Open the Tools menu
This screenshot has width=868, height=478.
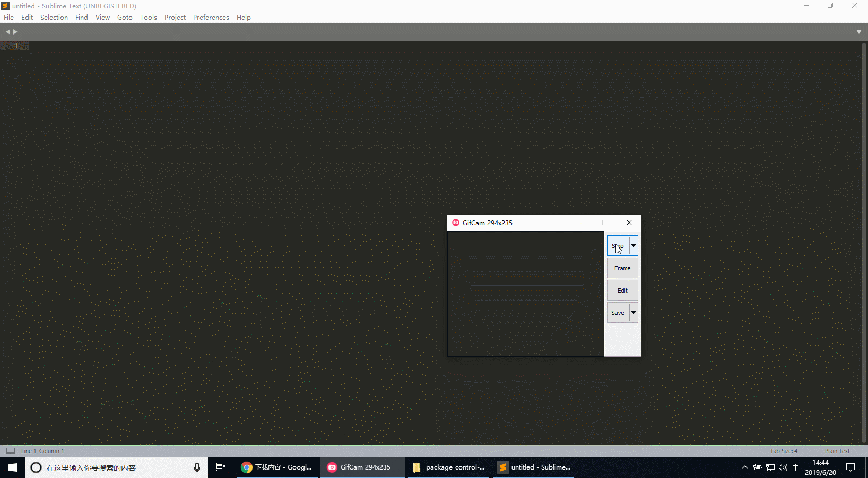click(x=149, y=18)
